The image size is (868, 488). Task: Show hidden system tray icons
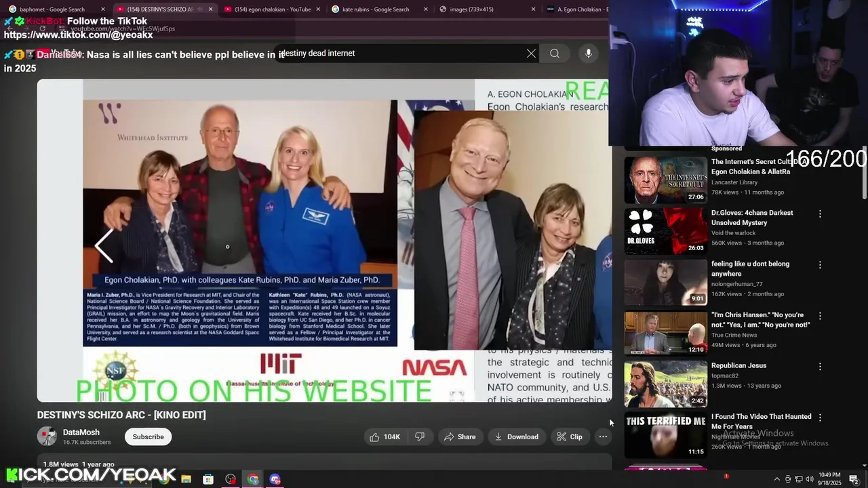point(776,479)
